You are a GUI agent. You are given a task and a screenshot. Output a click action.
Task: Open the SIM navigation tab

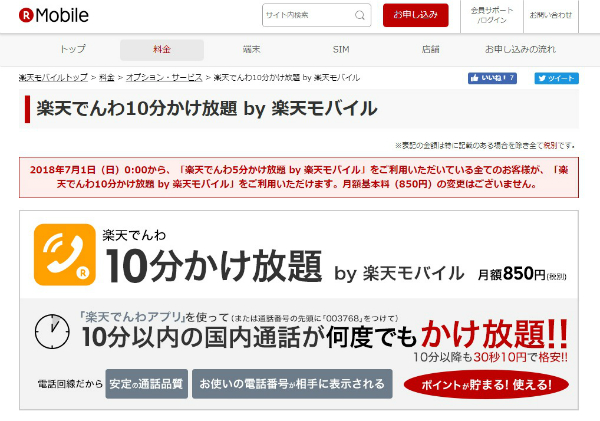click(341, 49)
